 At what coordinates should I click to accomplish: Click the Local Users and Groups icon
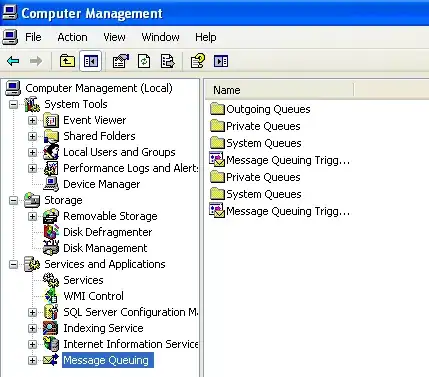51,152
